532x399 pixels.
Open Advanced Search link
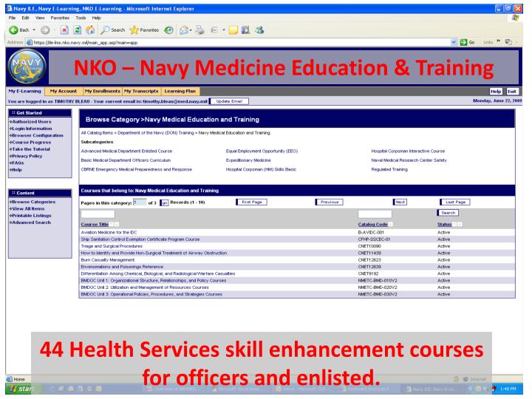(30, 222)
